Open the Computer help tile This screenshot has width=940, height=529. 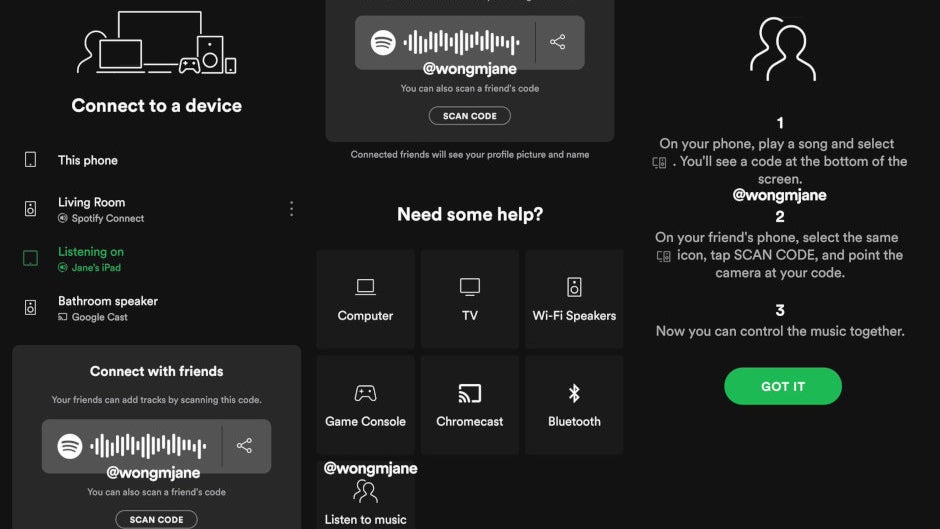click(365, 299)
